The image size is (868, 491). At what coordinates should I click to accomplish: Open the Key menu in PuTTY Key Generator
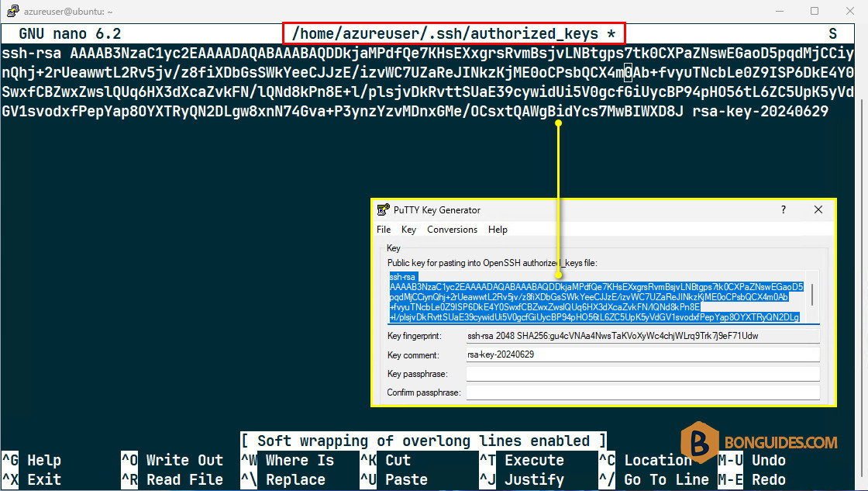[x=408, y=230]
